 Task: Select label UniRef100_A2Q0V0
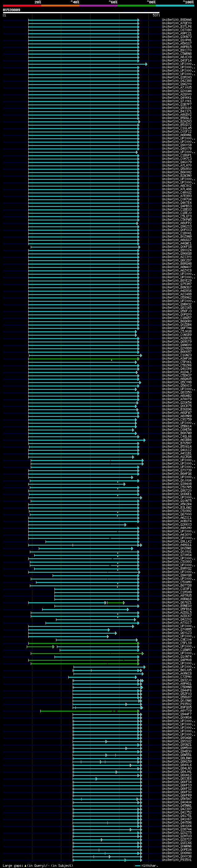click(177, 94)
